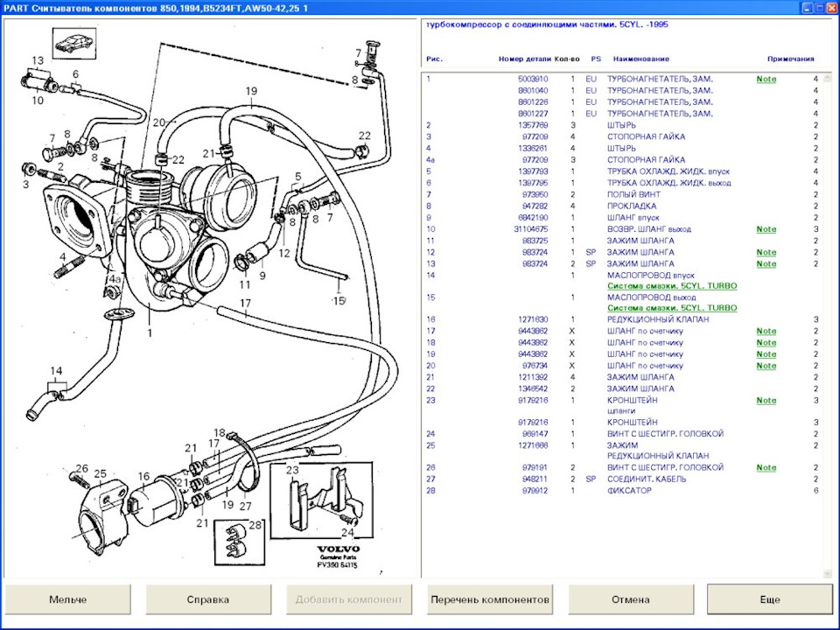Select ТРУБКА ОХЛАЖД. ЖИДК. впуск row
Viewport: 840px width, 630px height.
[622, 171]
